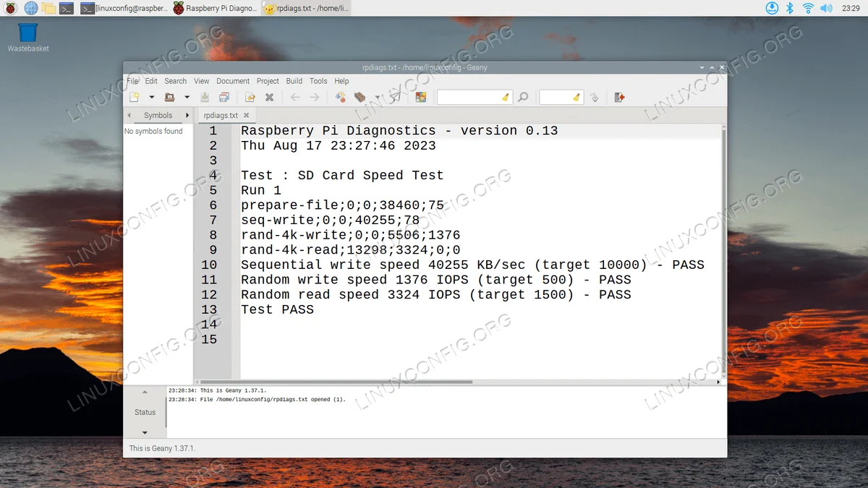
Task: Close the rpdiags.txt tab with its x
Action: [246, 115]
